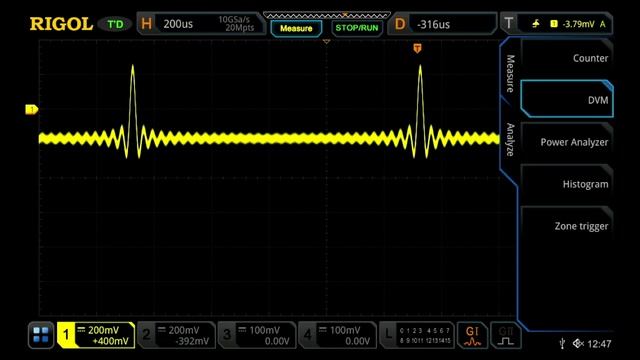Open delay D -316us settings
This screenshot has height=360, width=640.
coord(442,24)
